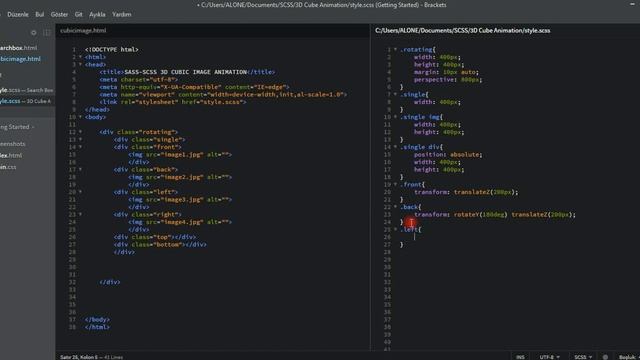
Task: Click the img src image1.jpg line
Action: pos(180,154)
